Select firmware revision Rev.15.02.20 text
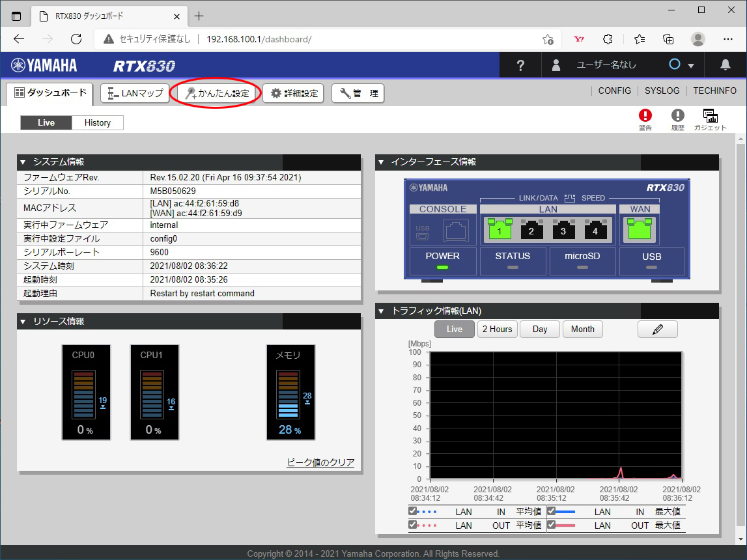 click(x=226, y=178)
